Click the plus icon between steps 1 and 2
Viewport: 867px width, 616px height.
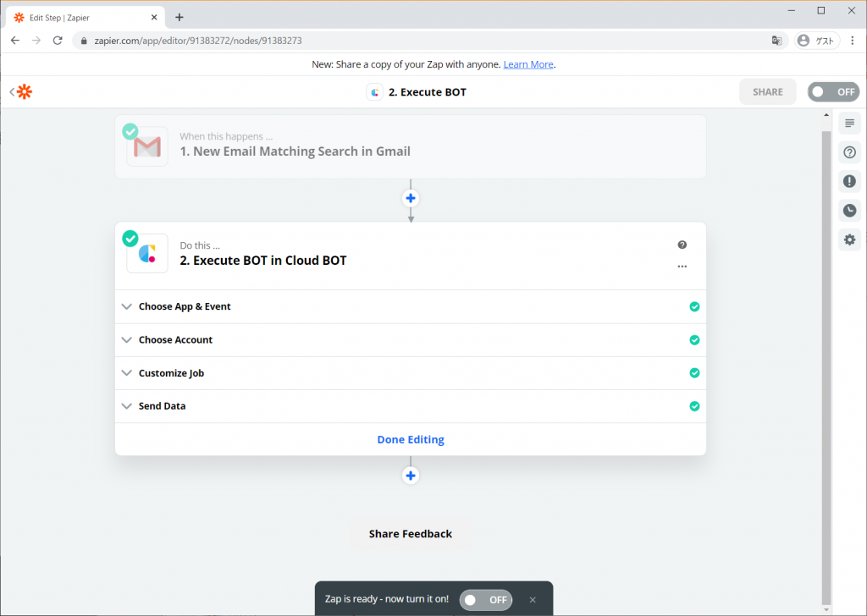pos(411,198)
